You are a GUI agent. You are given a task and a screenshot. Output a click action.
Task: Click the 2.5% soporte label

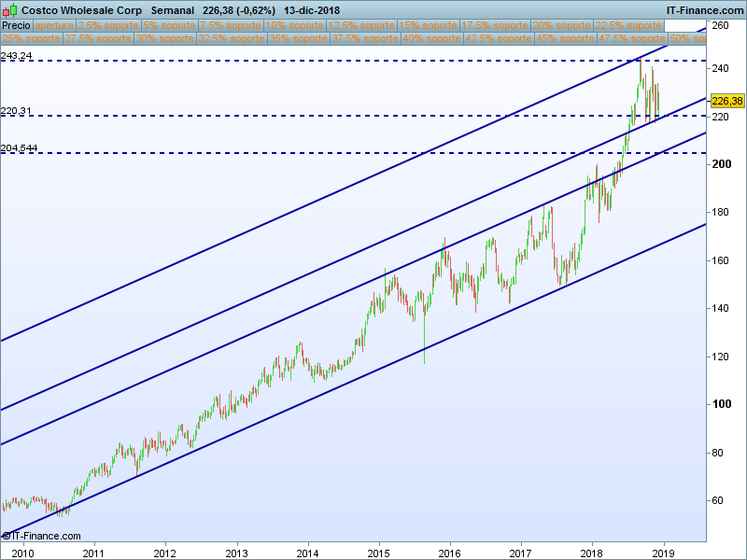[108, 25]
